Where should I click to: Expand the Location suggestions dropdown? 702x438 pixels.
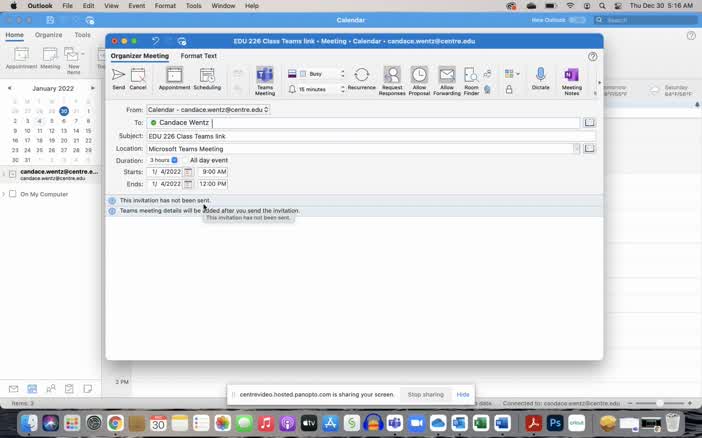pos(576,149)
